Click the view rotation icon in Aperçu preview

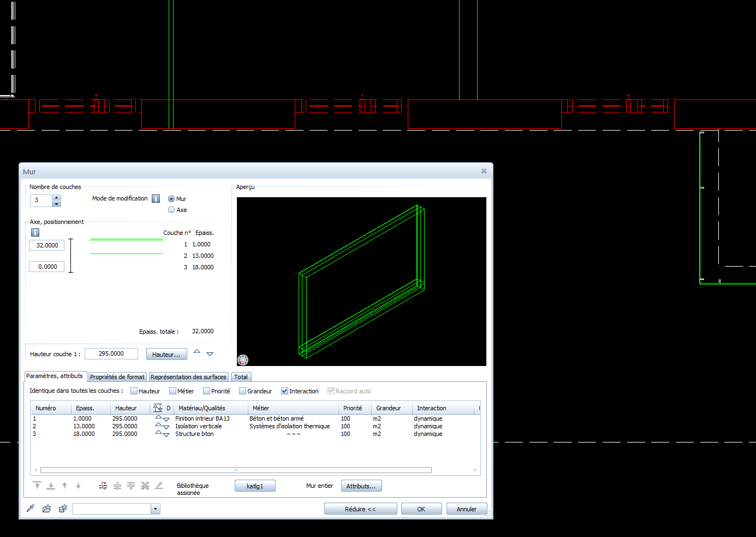tap(243, 359)
